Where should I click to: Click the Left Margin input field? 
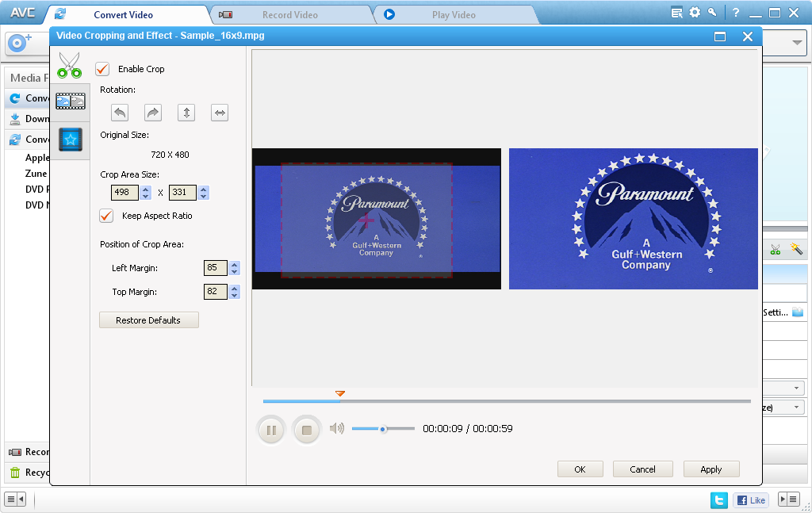tap(216, 268)
